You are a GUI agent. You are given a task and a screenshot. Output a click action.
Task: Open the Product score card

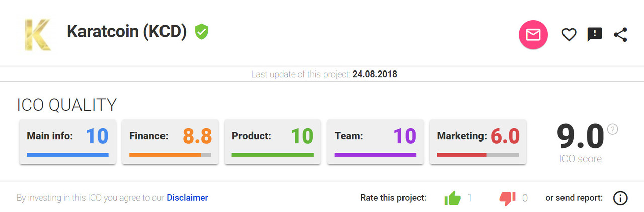point(273,142)
